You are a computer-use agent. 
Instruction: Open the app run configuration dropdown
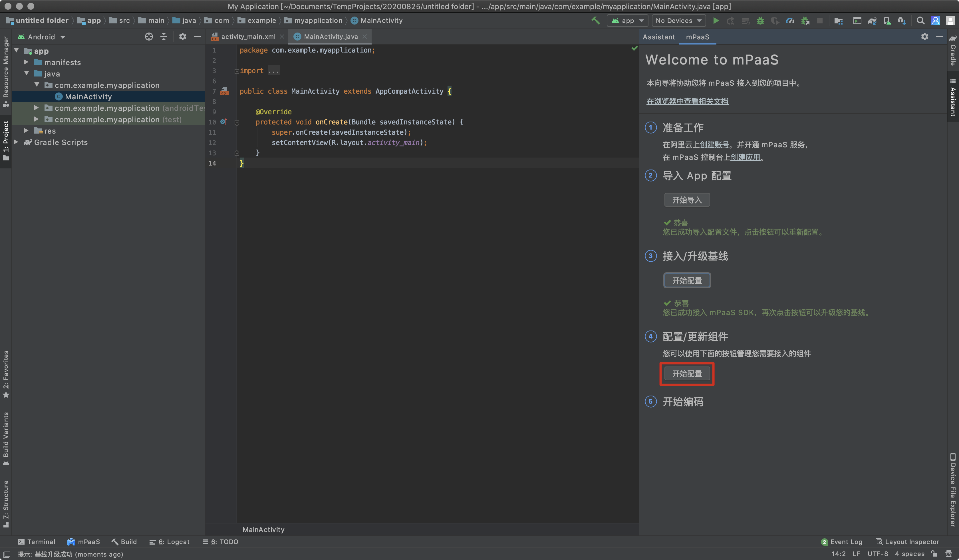628,21
